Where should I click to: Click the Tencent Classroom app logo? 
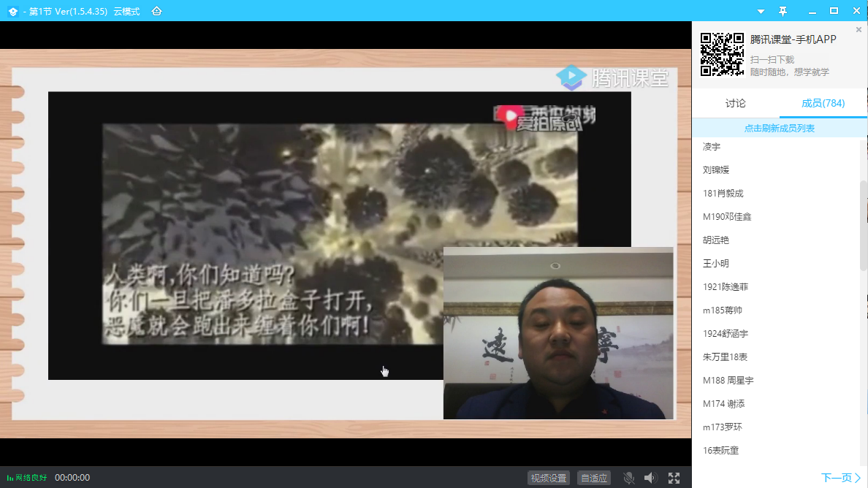12,12
